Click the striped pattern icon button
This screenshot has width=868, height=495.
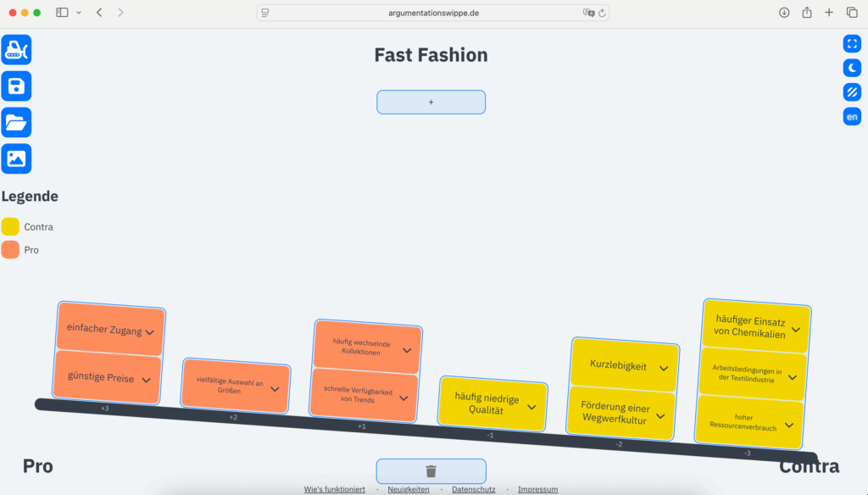[x=852, y=92]
